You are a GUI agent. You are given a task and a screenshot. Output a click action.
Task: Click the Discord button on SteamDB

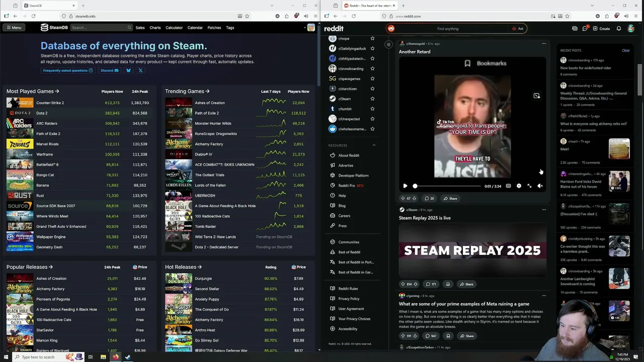click(x=109, y=70)
